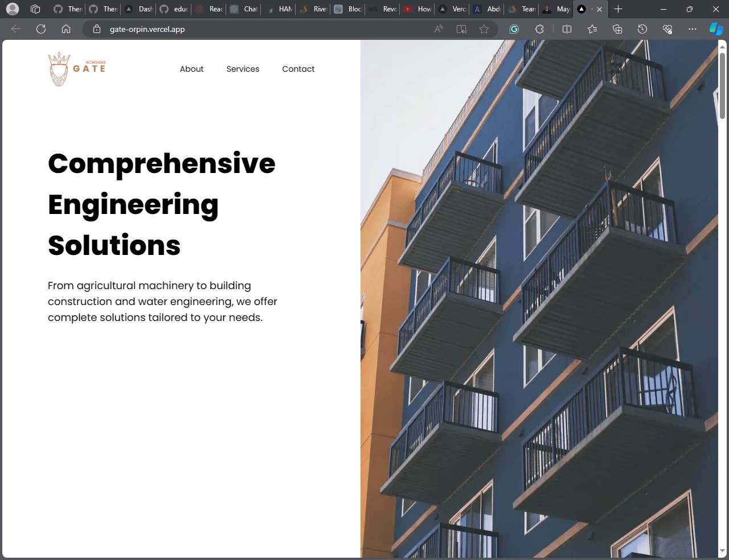Open the About page link
The image size is (729, 560).
pyautogui.click(x=191, y=69)
